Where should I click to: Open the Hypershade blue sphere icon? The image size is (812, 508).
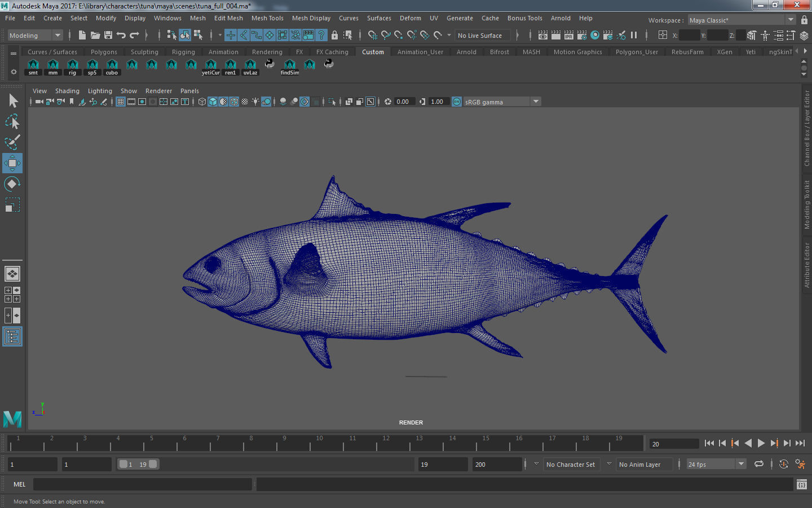[594, 35]
